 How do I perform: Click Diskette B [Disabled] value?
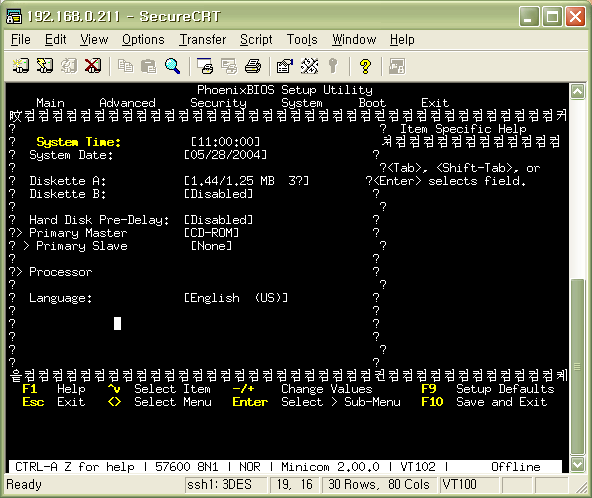[218, 194]
